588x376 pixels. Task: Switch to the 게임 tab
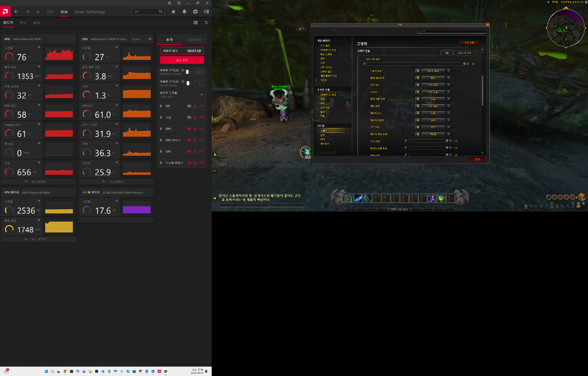click(50, 12)
